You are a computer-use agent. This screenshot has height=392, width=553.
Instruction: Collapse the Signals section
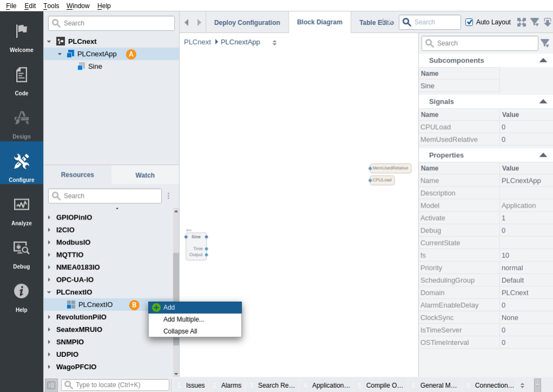click(x=543, y=102)
